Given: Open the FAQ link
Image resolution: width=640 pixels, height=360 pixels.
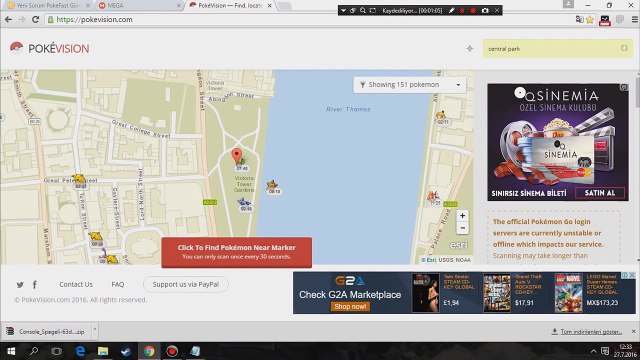Looking at the screenshot, I should click(118, 284).
